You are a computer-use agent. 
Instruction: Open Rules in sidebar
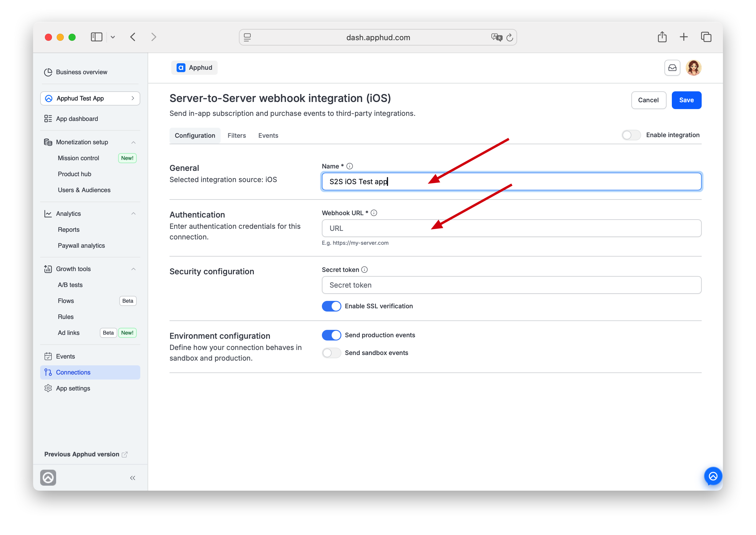coord(66,317)
